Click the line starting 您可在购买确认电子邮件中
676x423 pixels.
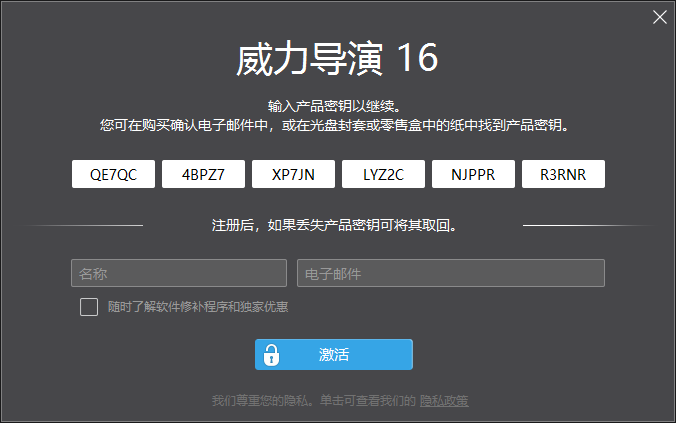pyautogui.click(x=335, y=125)
